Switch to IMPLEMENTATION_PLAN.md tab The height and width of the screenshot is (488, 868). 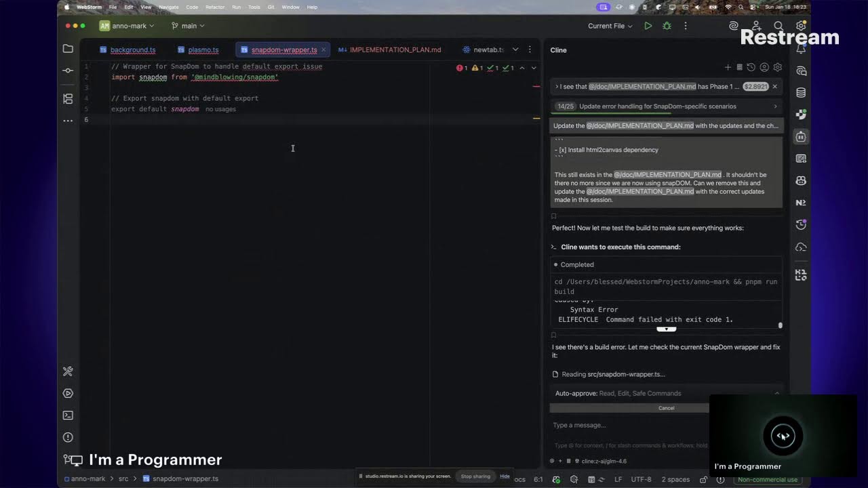pyautogui.click(x=390, y=50)
